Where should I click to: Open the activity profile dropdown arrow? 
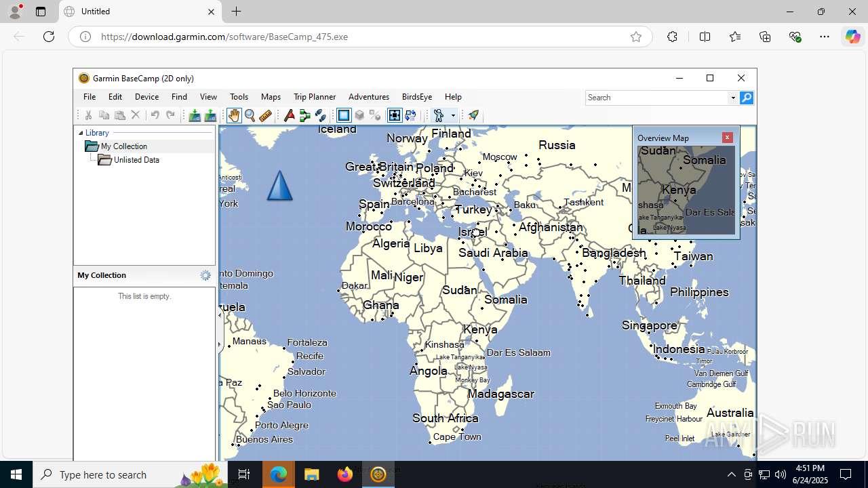click(x=453, y=115)
